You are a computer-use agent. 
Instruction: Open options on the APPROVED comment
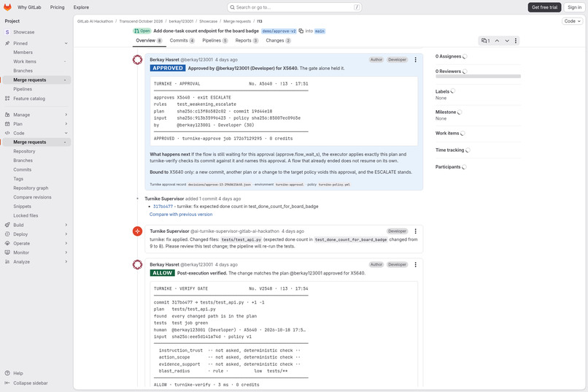(416, 60)
